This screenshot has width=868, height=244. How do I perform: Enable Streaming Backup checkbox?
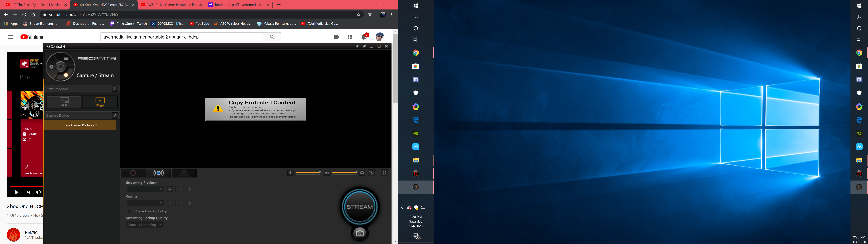coord(129,211)
